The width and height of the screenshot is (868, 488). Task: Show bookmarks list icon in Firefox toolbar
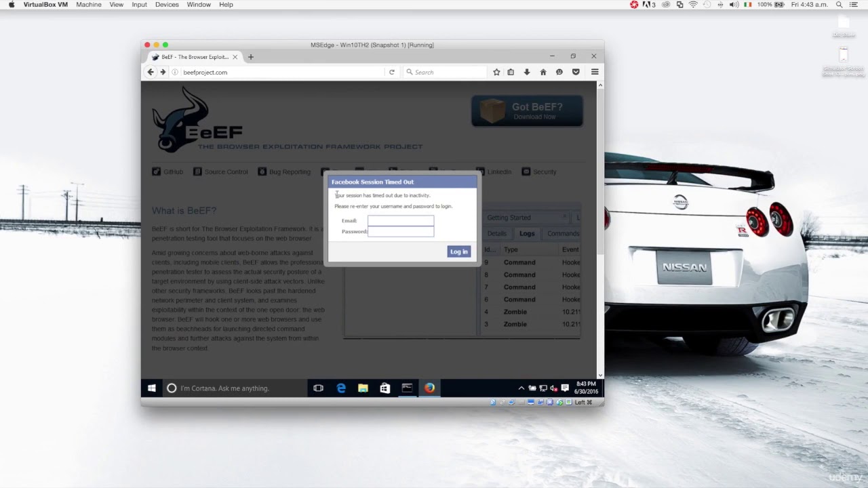coord(511,72)
